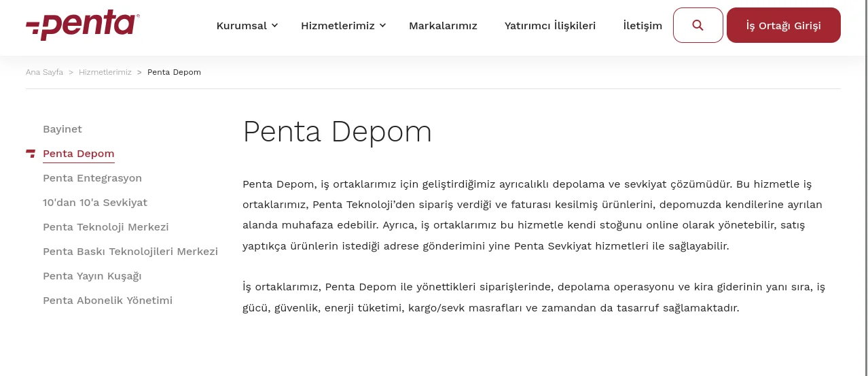
Task: Open Penta Teknoloji Merkezi sidebar link
Action: click(x=106, y=227)
